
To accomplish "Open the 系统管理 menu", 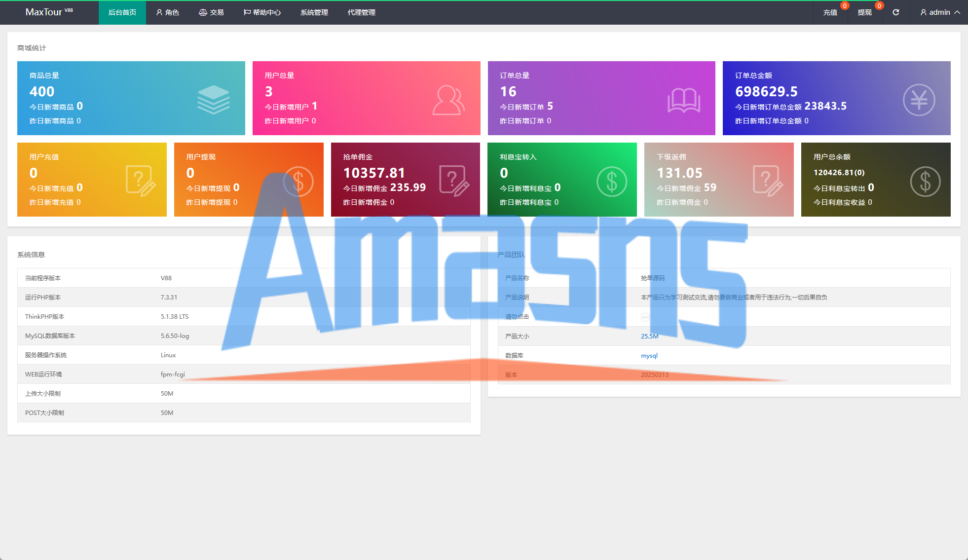I will click(314, 12).
